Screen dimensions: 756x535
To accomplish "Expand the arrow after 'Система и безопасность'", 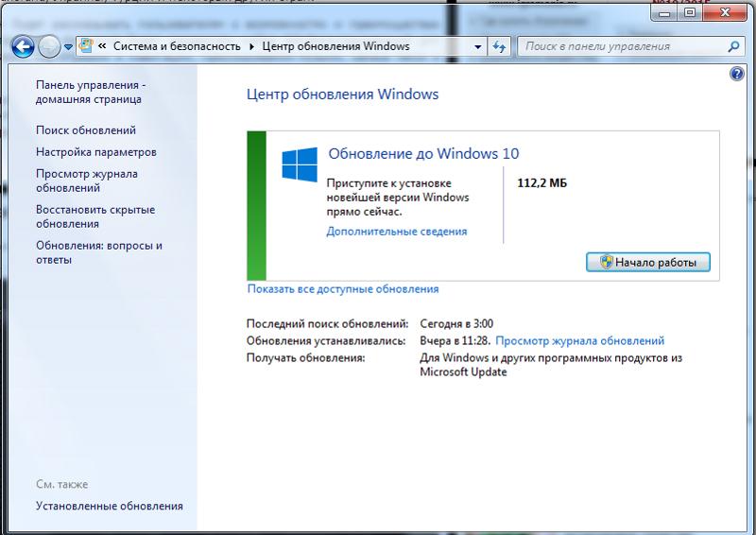I will [x=251, y=46].
